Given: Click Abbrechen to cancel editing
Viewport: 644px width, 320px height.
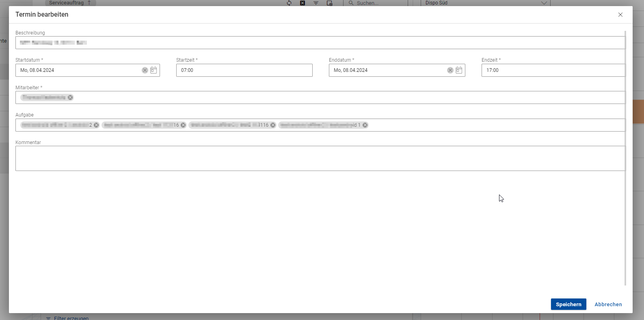Looking at the screenshot, I should click(x=608, y=304).
